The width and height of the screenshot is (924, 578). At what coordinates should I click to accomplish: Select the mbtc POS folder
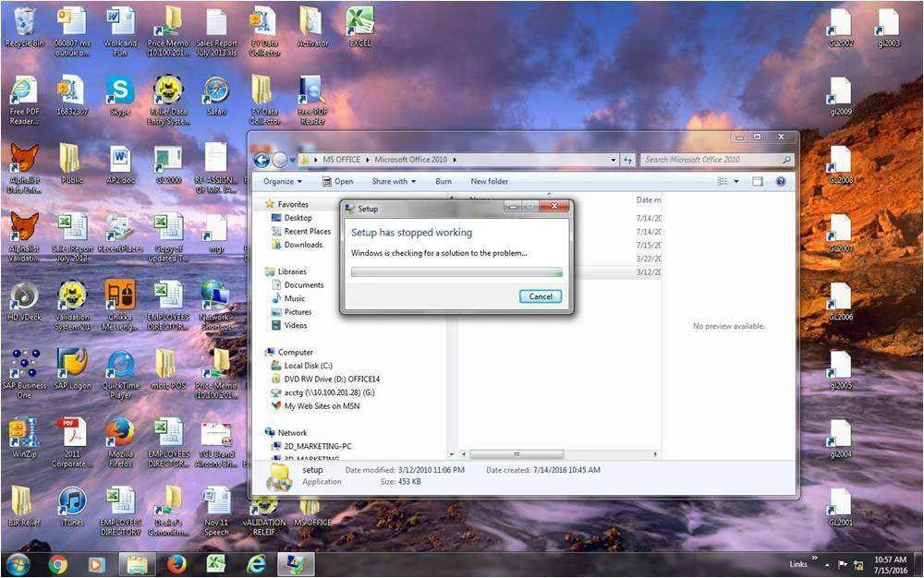pyautogui.click(x=168, y=369)
